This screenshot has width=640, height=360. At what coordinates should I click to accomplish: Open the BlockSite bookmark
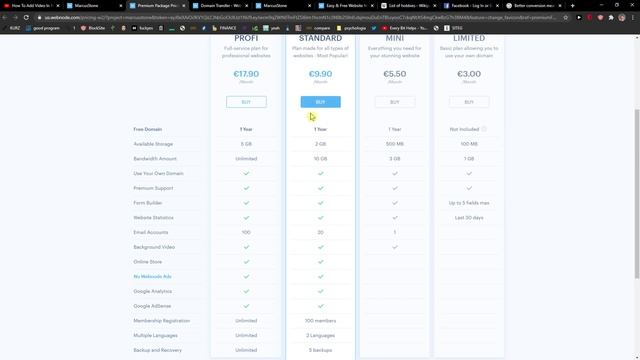(x=93, y=28)
